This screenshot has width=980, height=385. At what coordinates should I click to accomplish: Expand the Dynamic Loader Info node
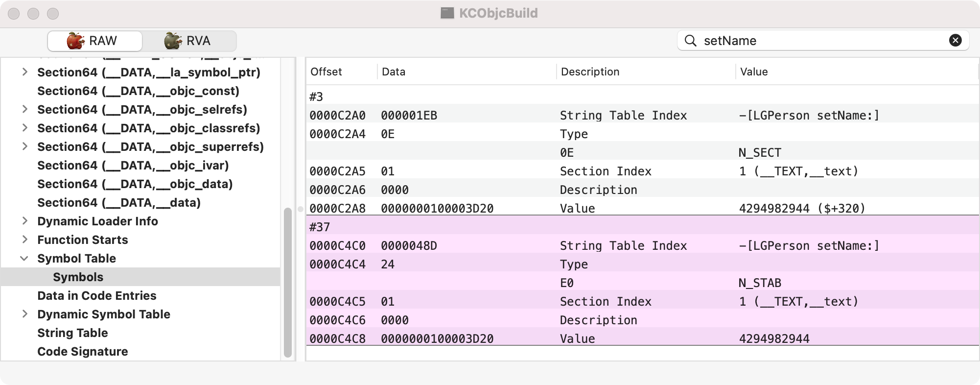point(24,221)
